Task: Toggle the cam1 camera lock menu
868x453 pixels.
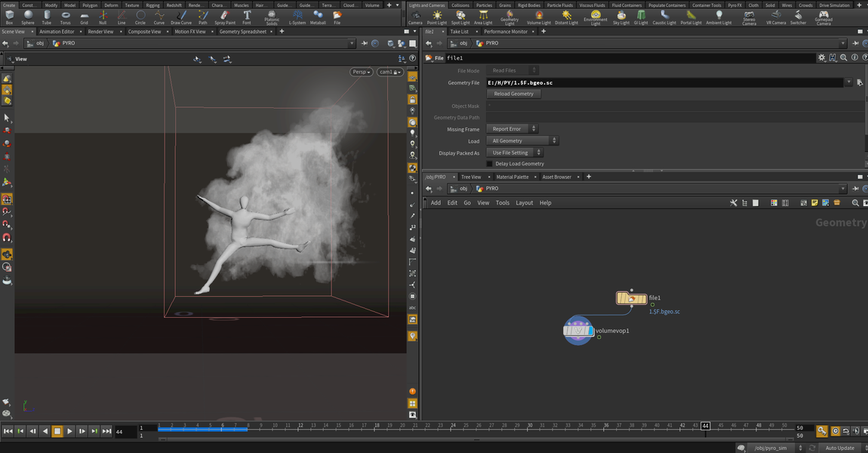Action: tap(390, 72)
